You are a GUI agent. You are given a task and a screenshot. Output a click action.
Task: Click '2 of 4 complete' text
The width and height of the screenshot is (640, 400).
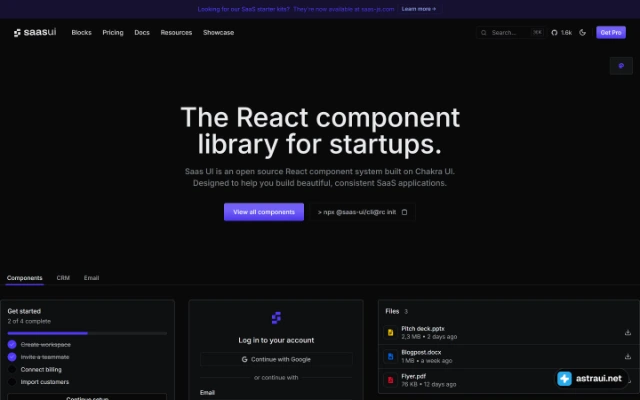pos(29,322)
